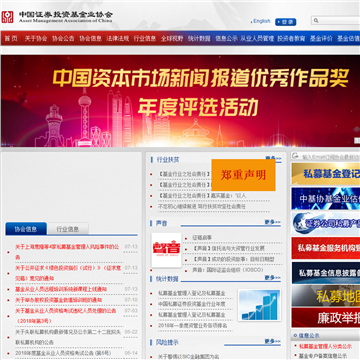Screen dimensions: 360x360
Task: Click the 郑重声明 orange notice box
Action: (x=243, y=175)
